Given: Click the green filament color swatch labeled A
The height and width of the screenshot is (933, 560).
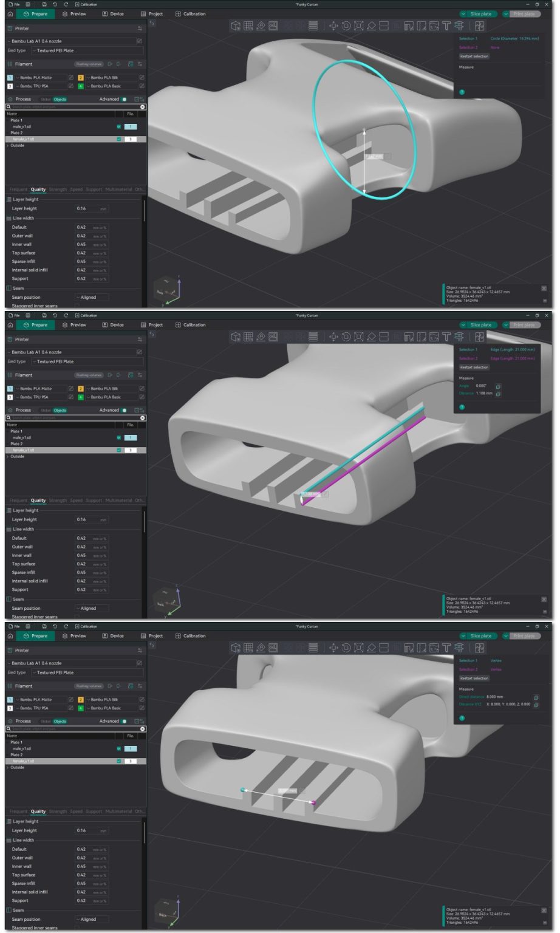Looking at the screenshot, I should [81, 86].
